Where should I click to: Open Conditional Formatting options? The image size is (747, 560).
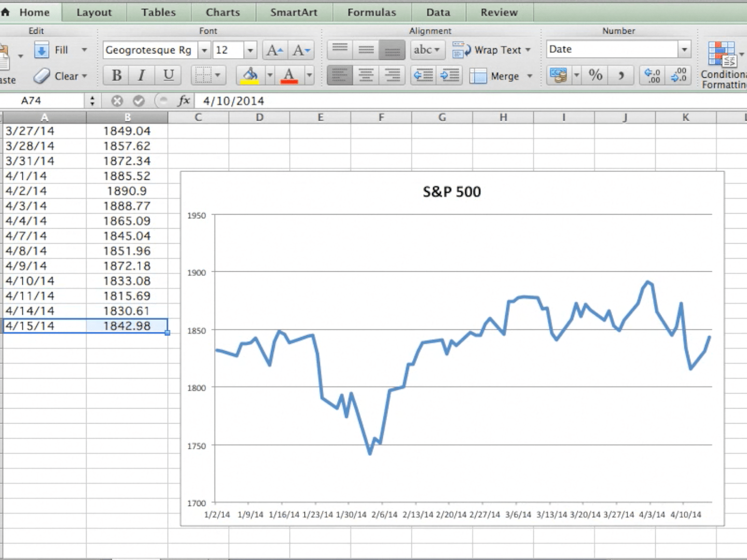(x=722, y=61)
